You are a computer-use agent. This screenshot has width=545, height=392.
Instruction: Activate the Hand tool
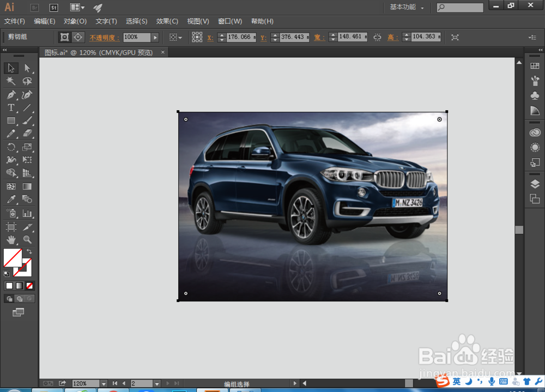click(x=11, y=239)
